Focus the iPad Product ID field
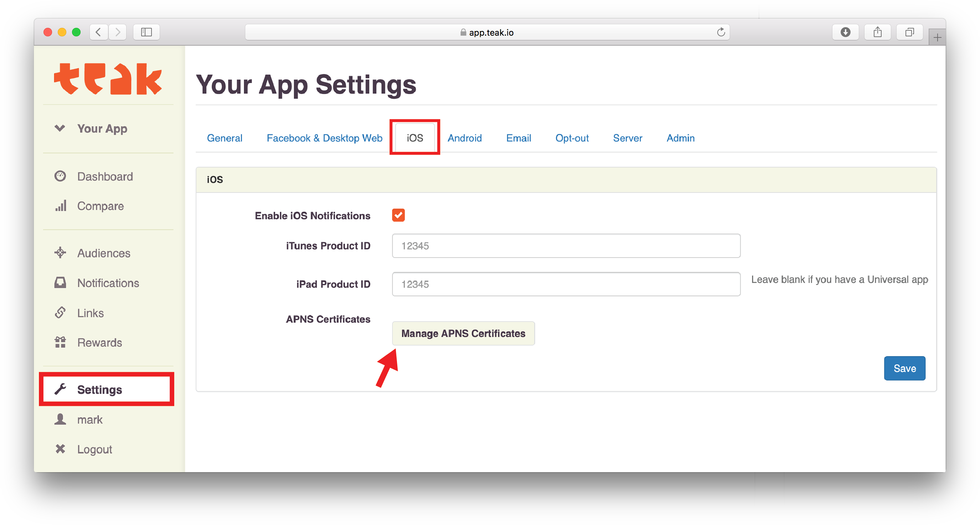 [566, 284]
